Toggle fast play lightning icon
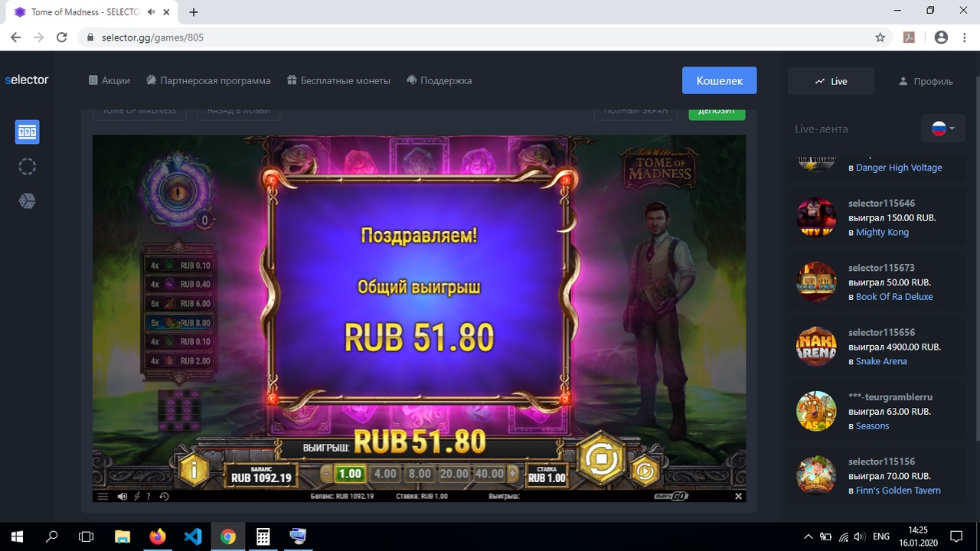 pyautogui.click(x=137, y=497)
